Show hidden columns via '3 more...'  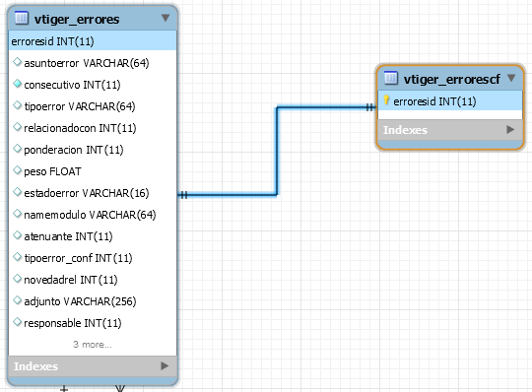(93, 345)
